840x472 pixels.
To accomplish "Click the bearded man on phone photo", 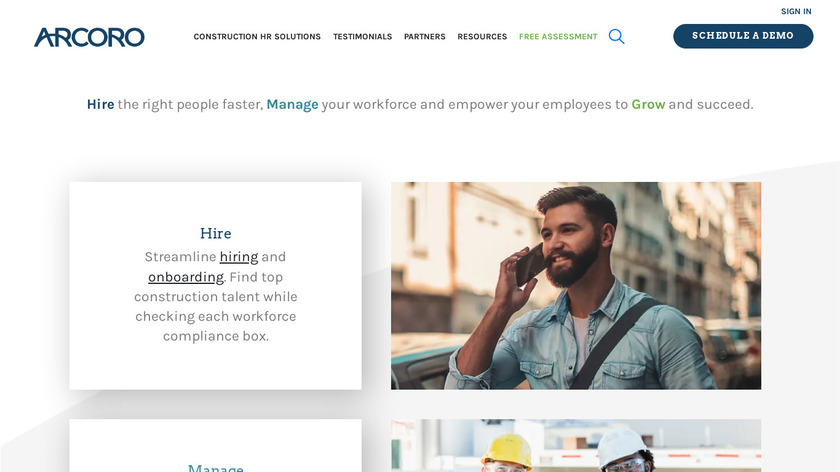I will coord(576,286).
